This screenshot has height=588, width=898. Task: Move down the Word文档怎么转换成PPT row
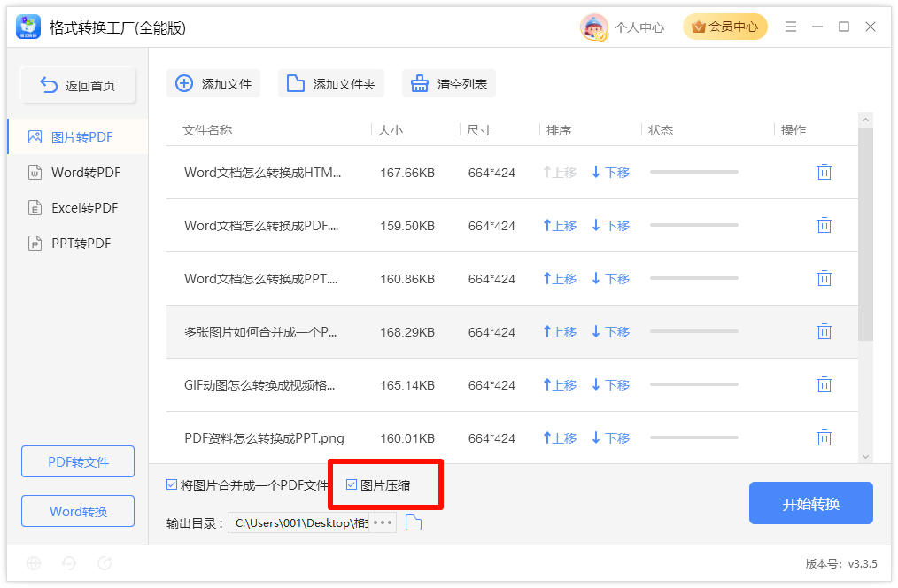[610, 279]
